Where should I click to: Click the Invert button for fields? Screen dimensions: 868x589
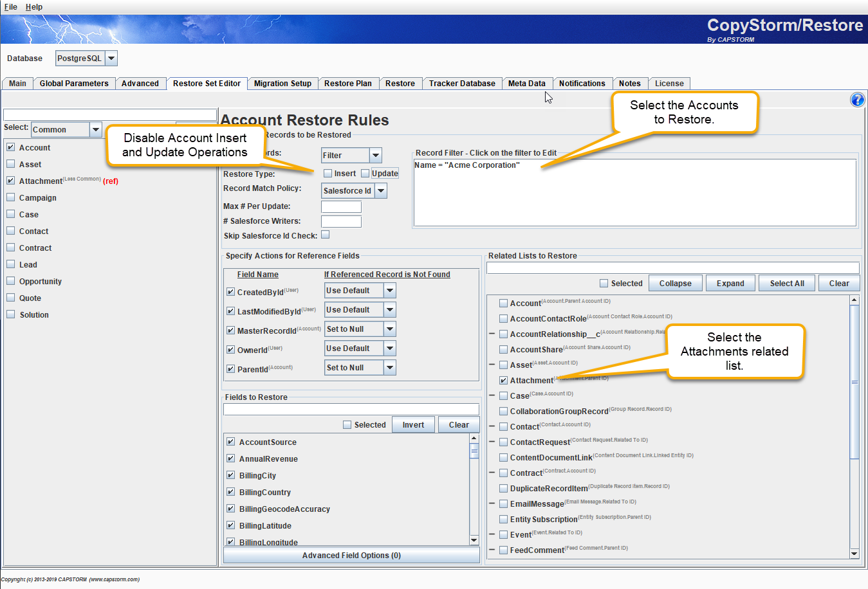(413, 425)
